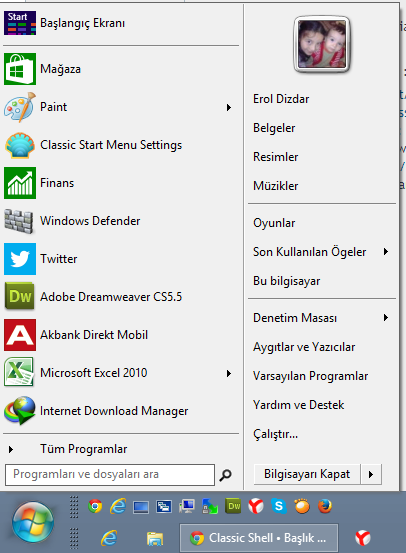The image size is (406, 553).
Task: Click the Show Desktop quick launch icon
Action: point(141,507)
